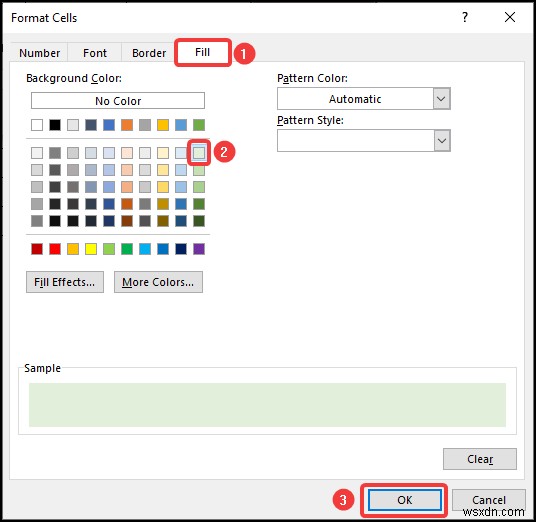This screenshot has height=522, width=536.
Task: Click the Clear button
Action: click(480, 459)
